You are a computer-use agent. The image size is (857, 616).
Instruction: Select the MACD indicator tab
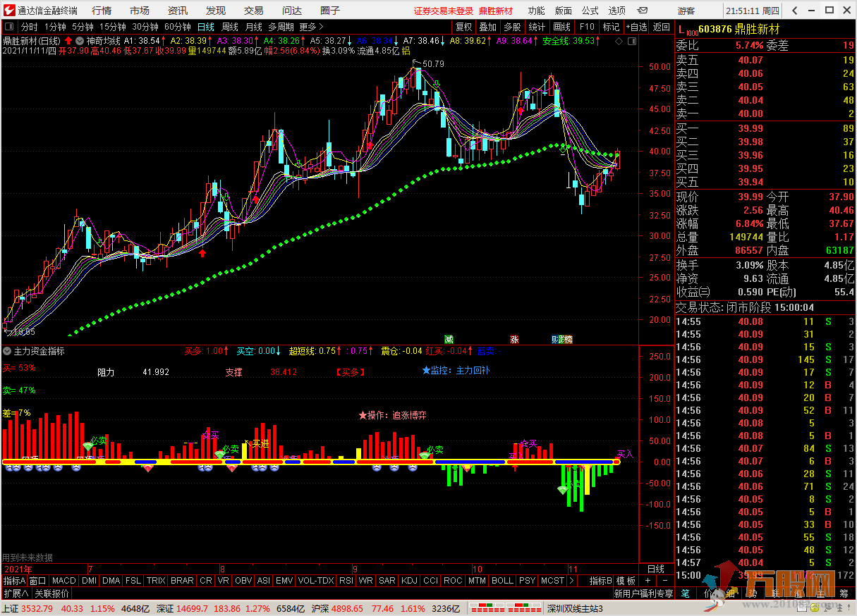pyautogui.click(x=63, y=581)
